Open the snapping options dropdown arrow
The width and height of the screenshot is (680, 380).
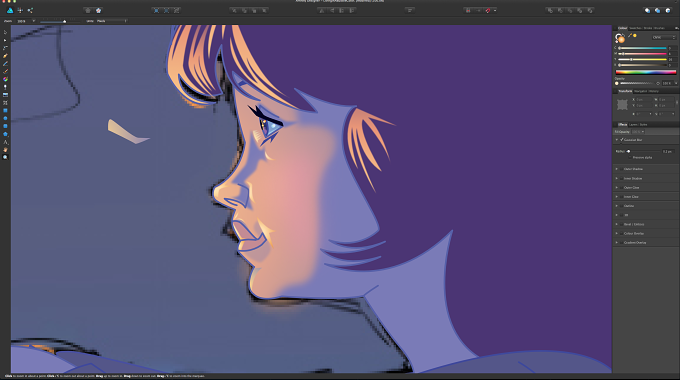pos(495,10)
